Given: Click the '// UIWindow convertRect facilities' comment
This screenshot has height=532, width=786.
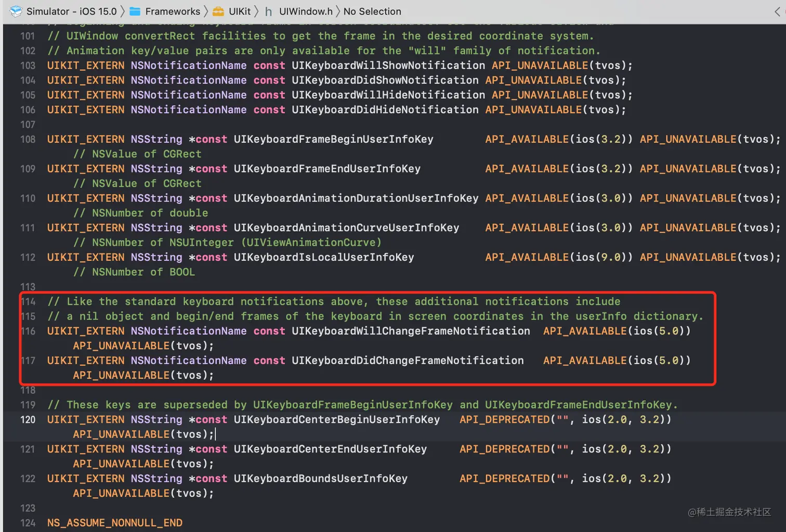Looking at the screenshot, I should pyautogui.click(x=321, y=36).
